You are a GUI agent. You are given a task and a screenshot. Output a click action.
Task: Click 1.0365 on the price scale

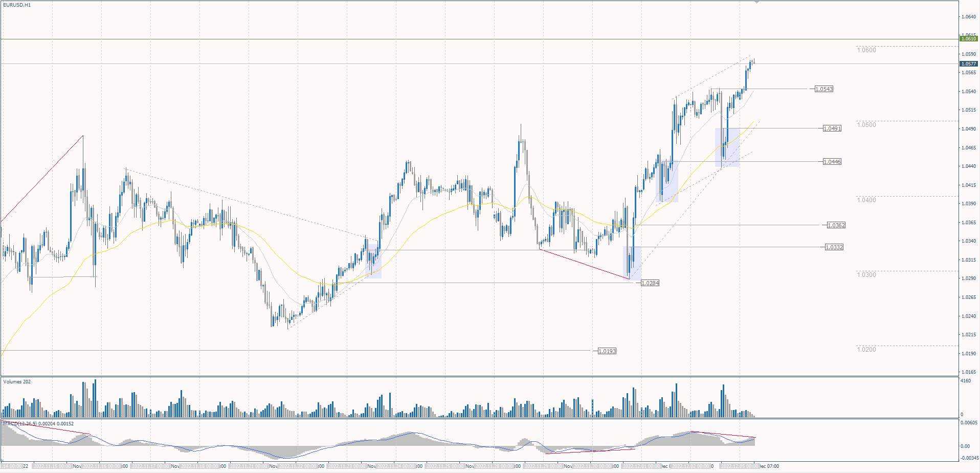[968, 223]
